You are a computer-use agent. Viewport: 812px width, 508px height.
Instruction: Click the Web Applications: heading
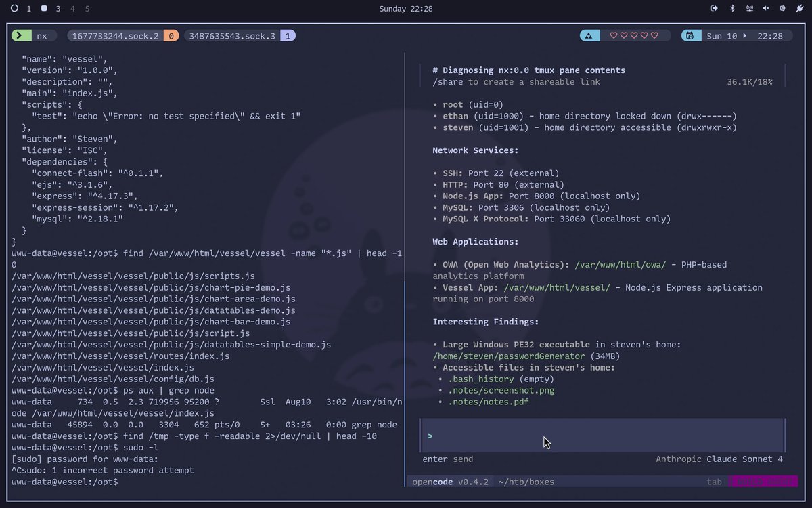[x=476, y=242]
